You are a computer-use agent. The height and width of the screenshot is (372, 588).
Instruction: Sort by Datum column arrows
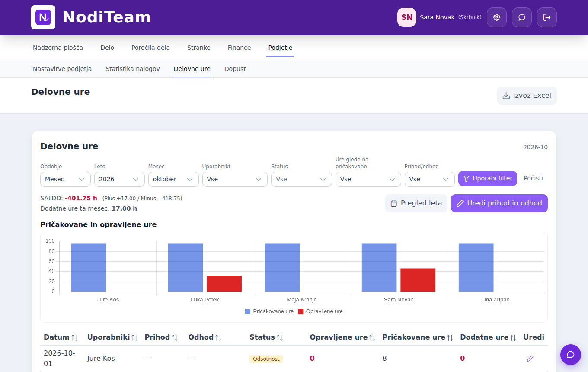(x=74, y=337)
